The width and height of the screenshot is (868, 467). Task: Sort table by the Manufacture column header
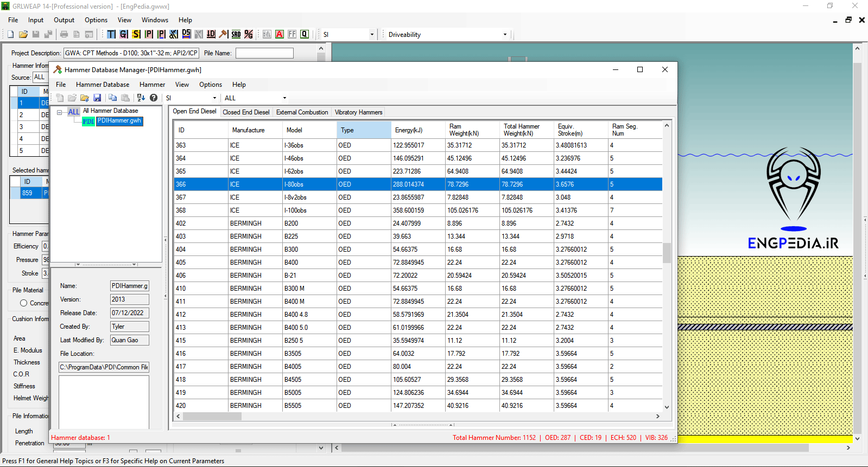coord(255,130)
